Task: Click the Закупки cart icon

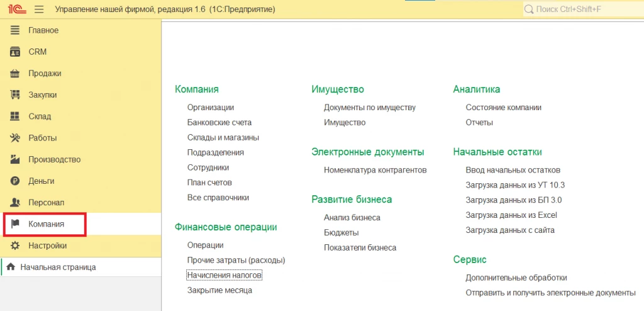Action: 15,95
